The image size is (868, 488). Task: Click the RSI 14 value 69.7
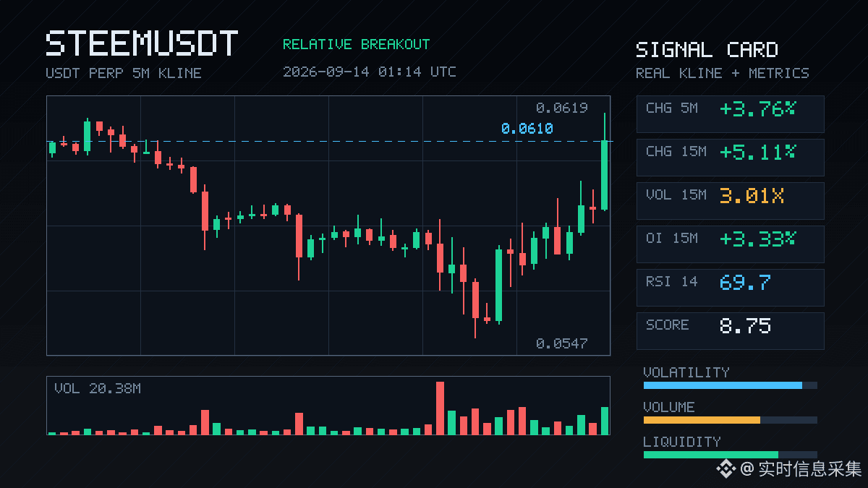745,282
